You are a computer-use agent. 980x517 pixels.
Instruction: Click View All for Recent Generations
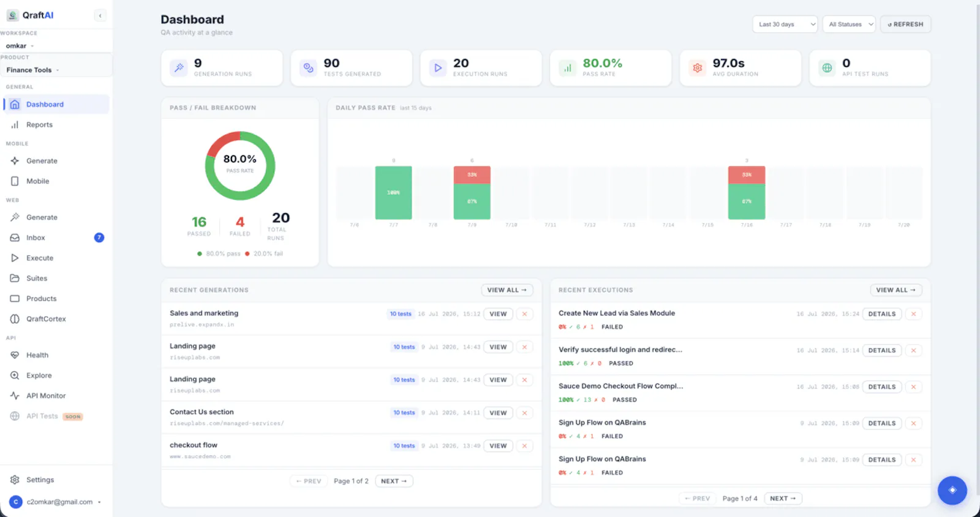[507, 290]
